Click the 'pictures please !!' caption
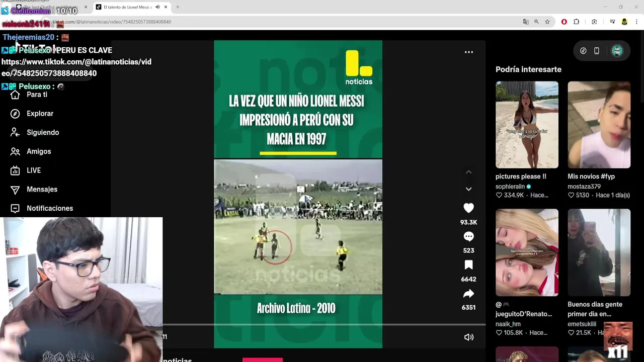 pos(521,176)
